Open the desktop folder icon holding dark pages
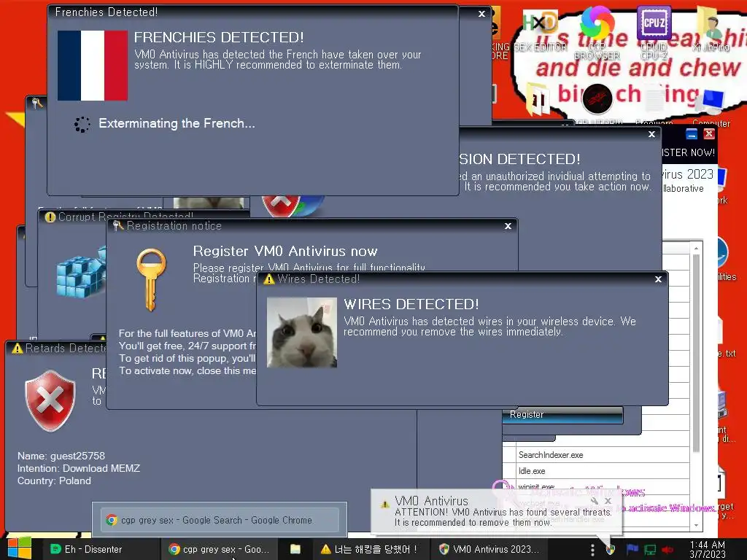This screenshot has height=560, width=747. click(x=538, y=99)
